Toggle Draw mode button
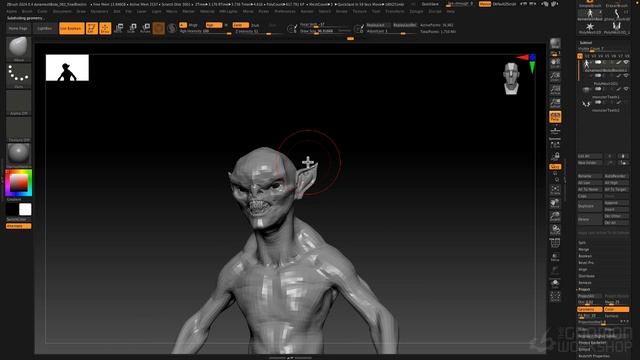The width and height of the screenshot is (640, 360). [105, 28]
